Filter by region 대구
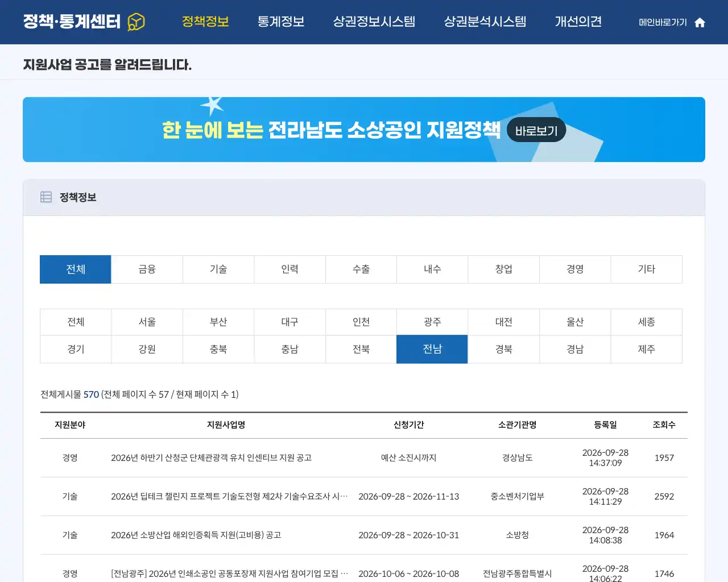This screenshot has width=728, height=582. pos(290,322)
